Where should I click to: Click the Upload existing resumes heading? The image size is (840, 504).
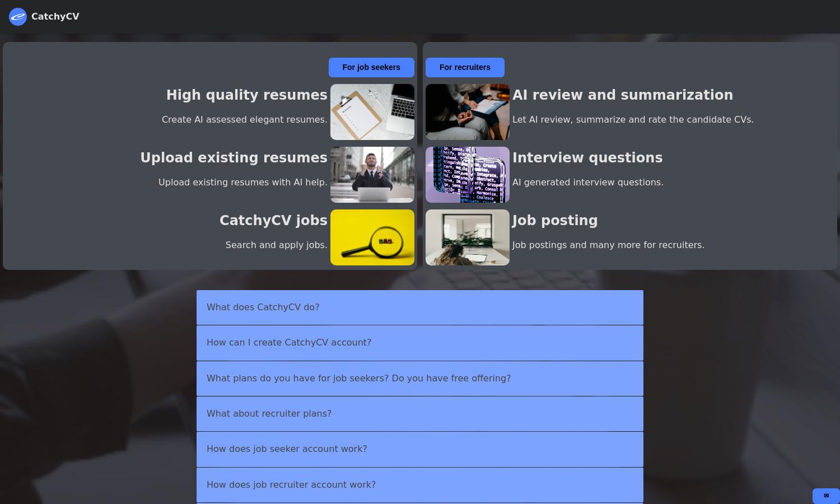(x=234, y=158)
